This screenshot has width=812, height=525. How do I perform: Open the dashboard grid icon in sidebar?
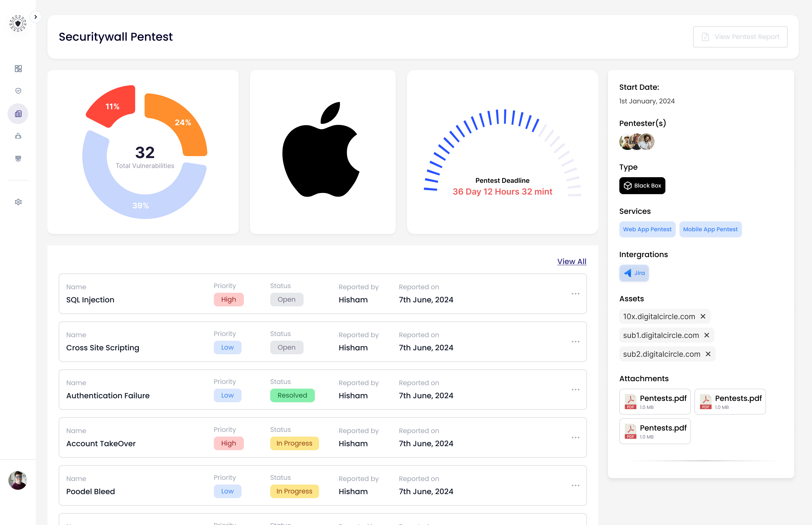pos(18,69)
